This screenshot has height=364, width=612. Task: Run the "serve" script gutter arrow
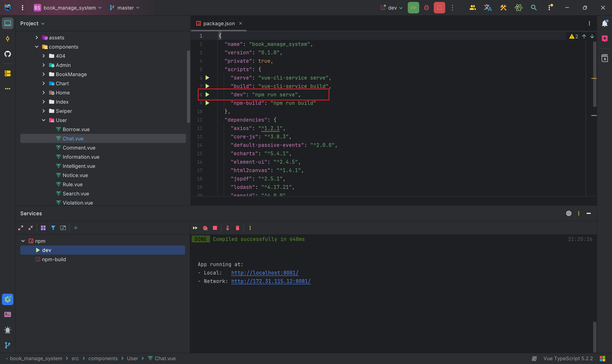click(x=207, y=78)
